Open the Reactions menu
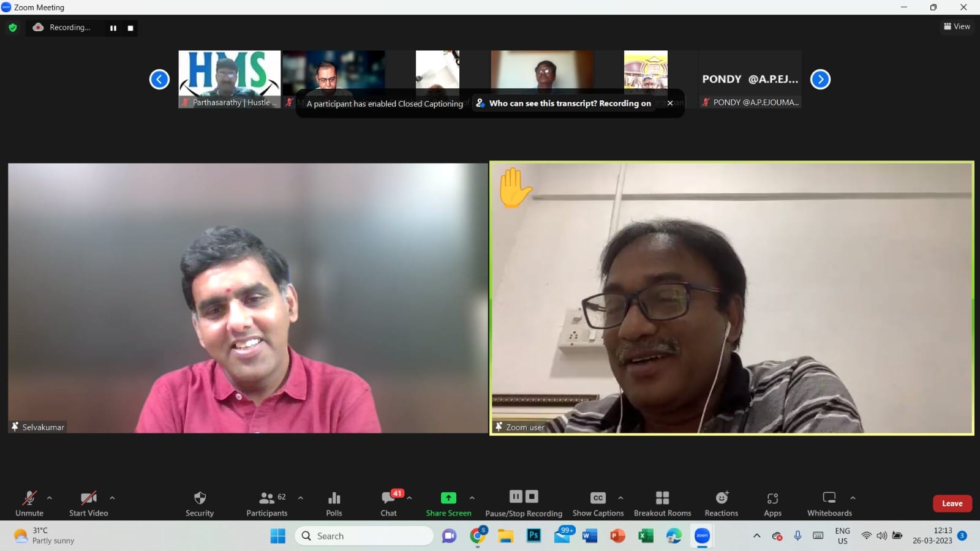 coord(721,503)
